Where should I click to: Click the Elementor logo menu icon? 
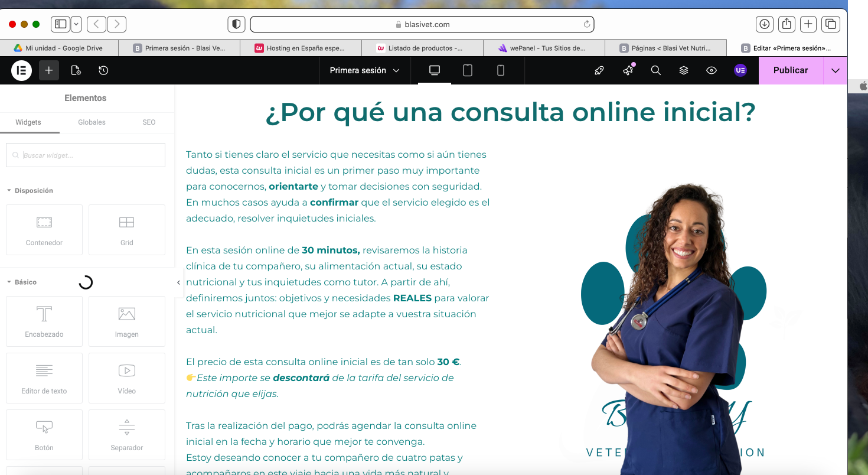click(x=21, y=70)
